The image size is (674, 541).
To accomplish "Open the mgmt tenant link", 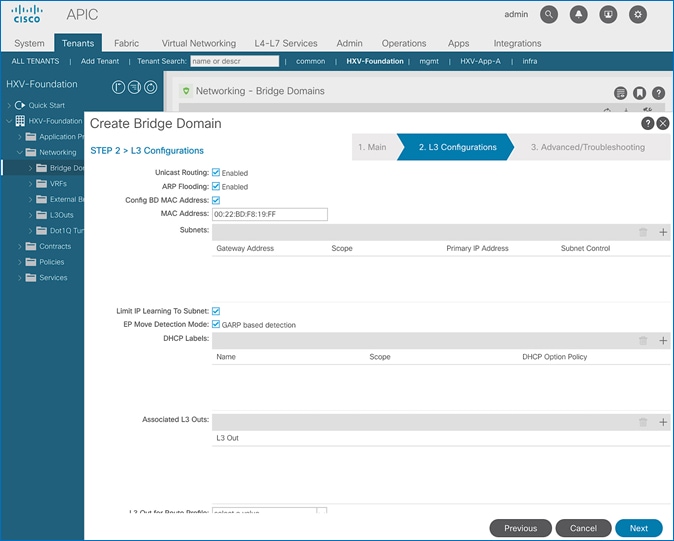I will (x=429, y=61).
